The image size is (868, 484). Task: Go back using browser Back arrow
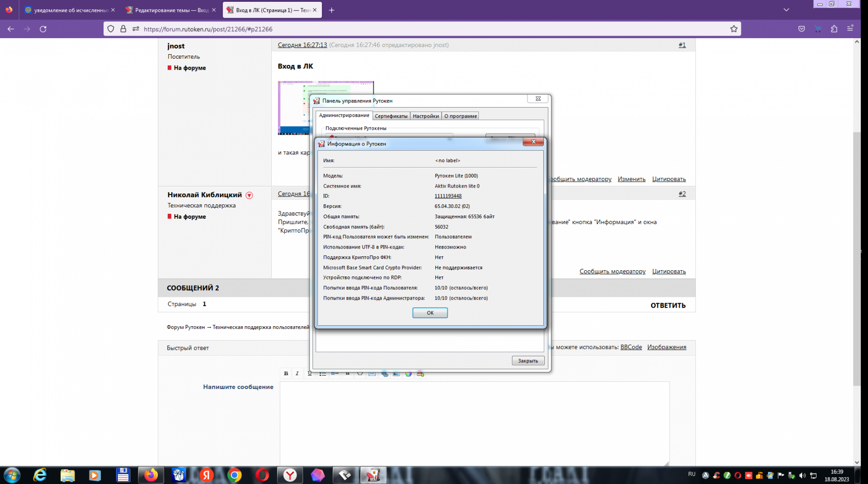pos(11,29)
